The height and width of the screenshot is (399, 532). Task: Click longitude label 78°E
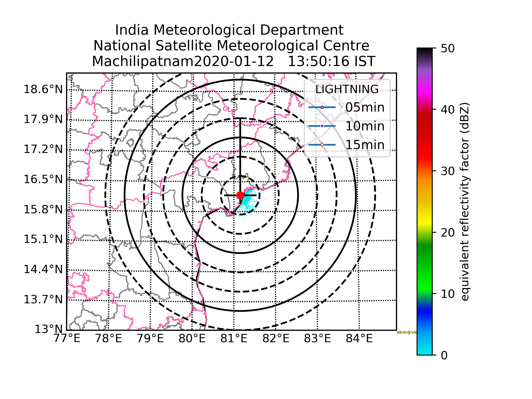(109, 339)
